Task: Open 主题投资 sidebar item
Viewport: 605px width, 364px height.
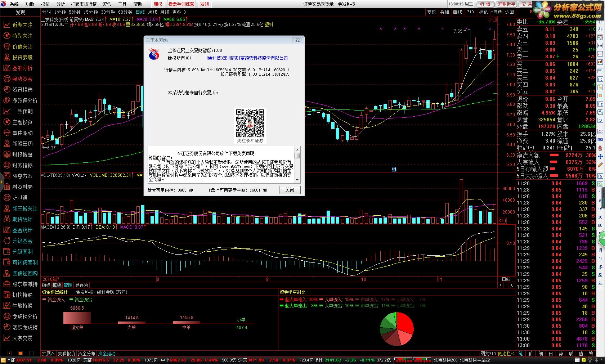Action: (18, 122)
